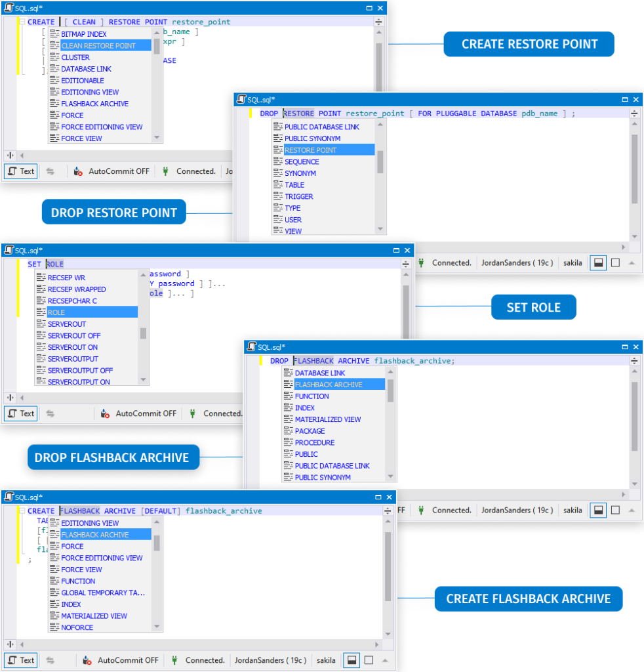Maximize the DROP RESTORE POINT SQL window
This screenshot has width=644, height=672.
[625, 100]
